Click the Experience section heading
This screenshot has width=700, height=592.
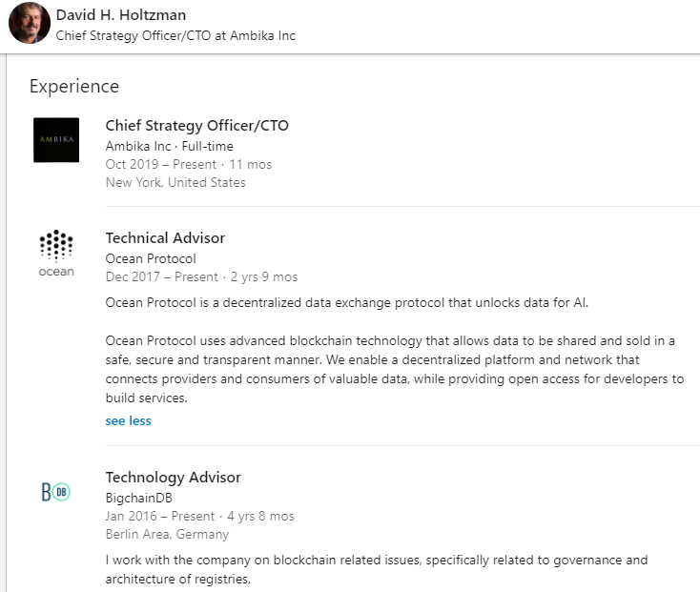[x=74, y=87]
